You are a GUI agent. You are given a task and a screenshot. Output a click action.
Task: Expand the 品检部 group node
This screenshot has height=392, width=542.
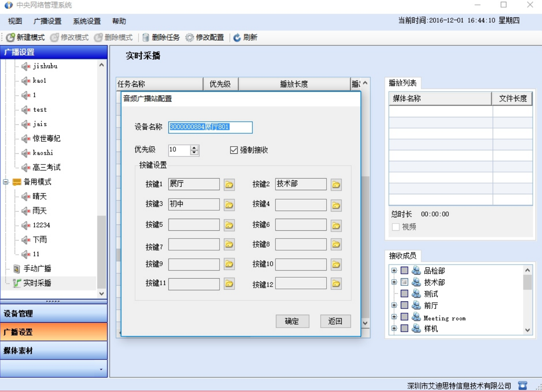click(394, 270)
